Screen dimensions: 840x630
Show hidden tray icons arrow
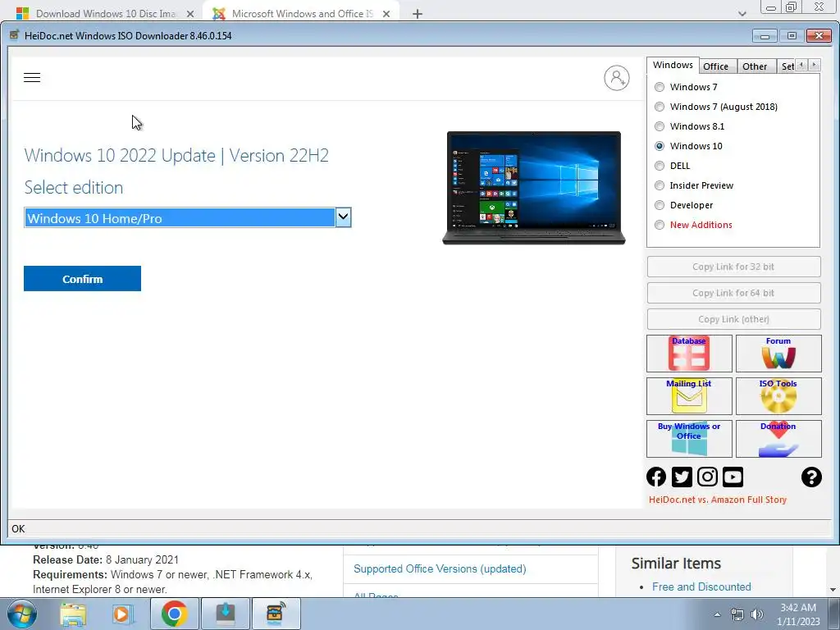[x=717, y=614]
